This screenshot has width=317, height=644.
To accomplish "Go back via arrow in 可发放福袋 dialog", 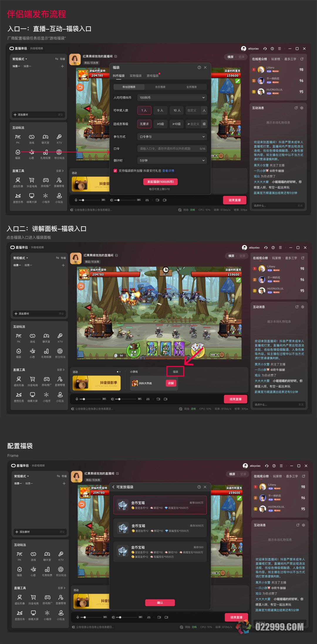I will 113,487.
